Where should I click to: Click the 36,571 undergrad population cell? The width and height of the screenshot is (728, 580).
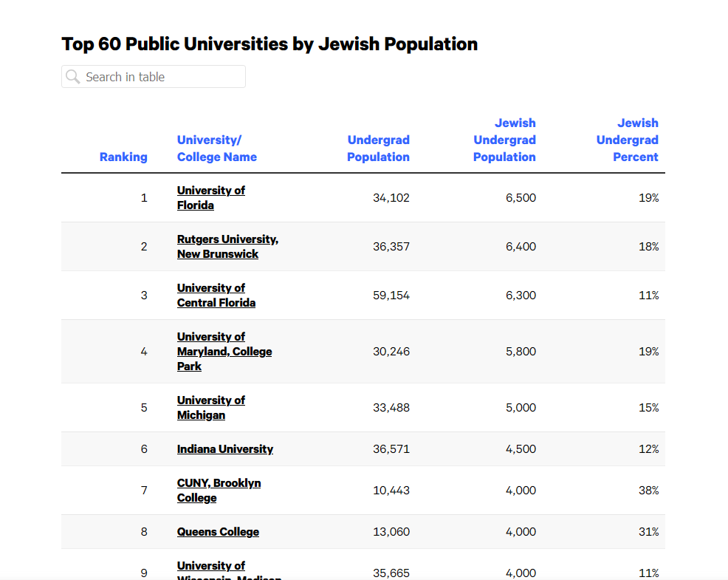(391, 449)
